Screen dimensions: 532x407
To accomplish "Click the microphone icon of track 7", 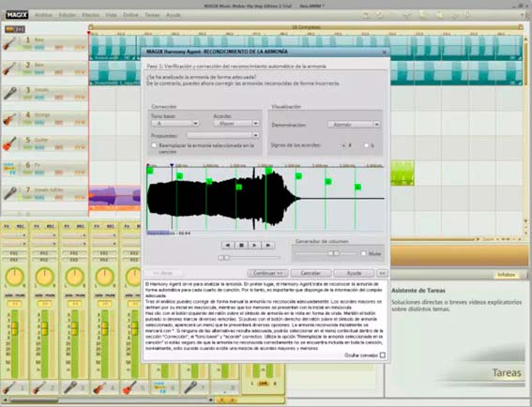I will coord(10,193).
